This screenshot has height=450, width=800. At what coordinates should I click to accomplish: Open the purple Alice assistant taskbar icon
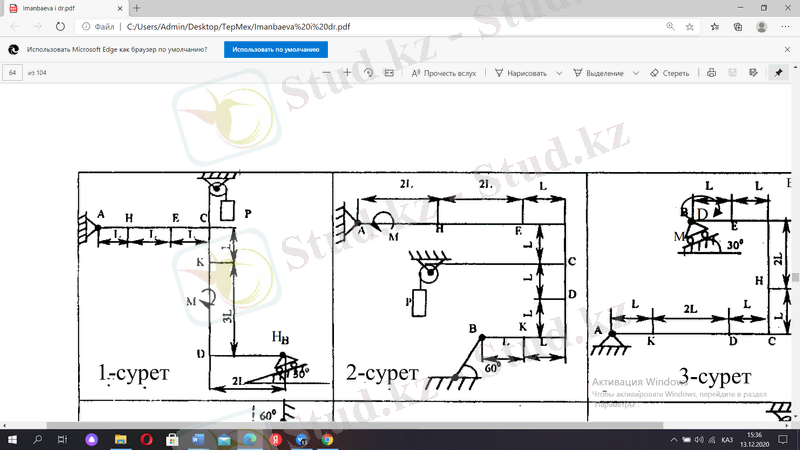[91, 439]
